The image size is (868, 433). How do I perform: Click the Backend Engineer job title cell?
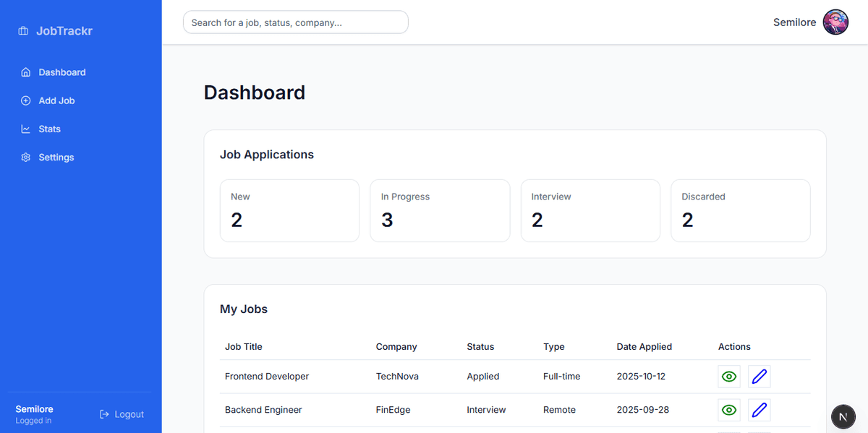point(263,410)
